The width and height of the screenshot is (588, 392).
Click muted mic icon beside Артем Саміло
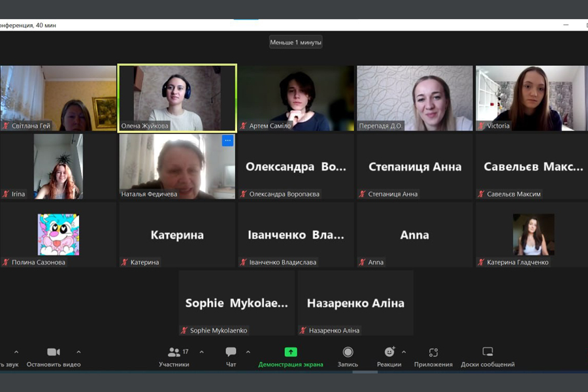244,126
